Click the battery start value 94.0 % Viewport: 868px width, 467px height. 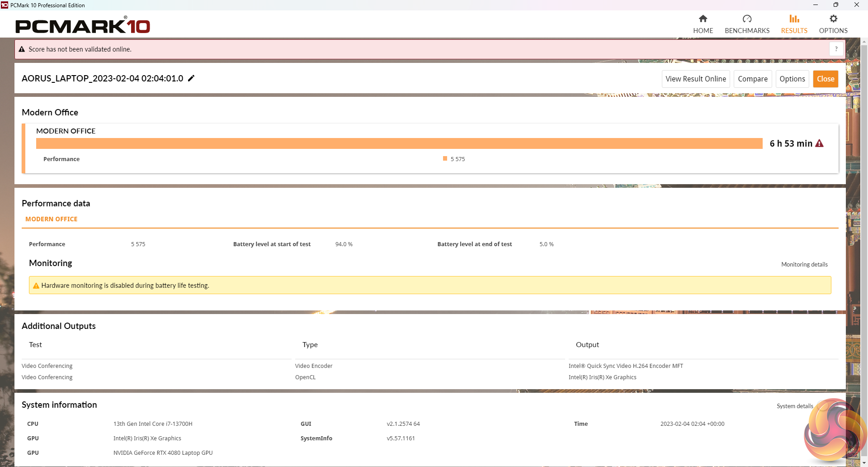click(x=344, y=244)
